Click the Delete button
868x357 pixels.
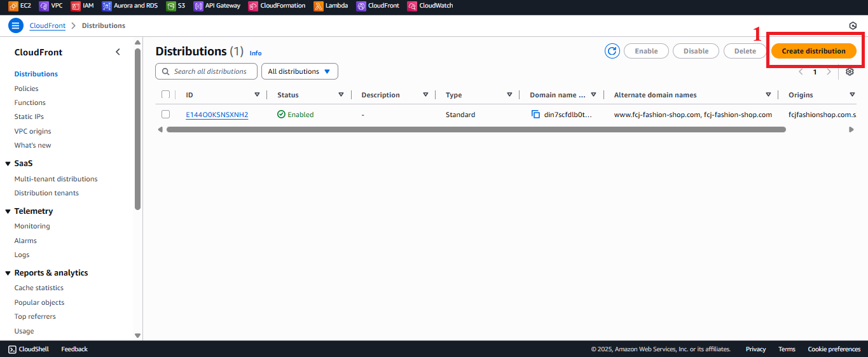(x=745, y=51)
